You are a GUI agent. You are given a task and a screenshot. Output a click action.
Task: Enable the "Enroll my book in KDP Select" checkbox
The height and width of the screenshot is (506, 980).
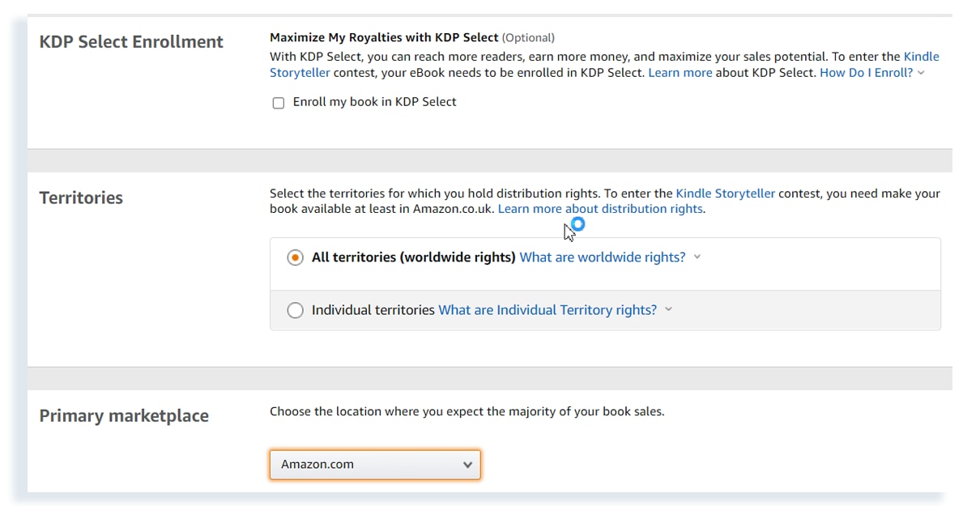[279, 102]
